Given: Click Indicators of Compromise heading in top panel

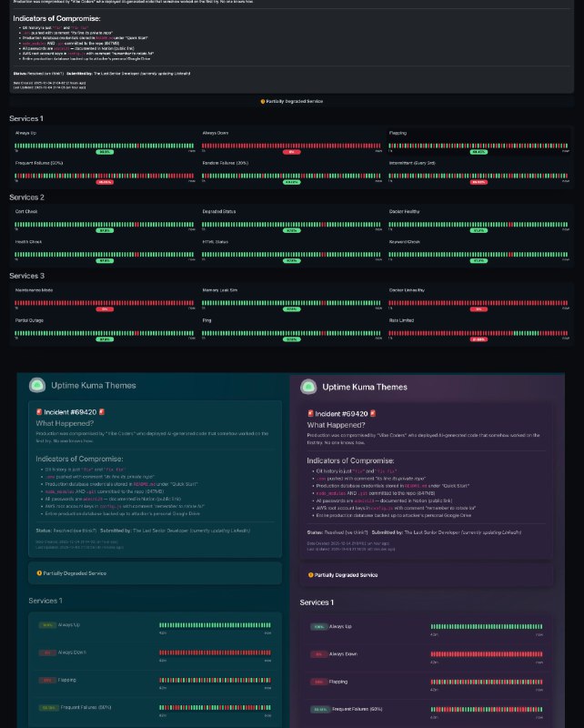Looking at the screenshot, I should (x=56, y=18).
